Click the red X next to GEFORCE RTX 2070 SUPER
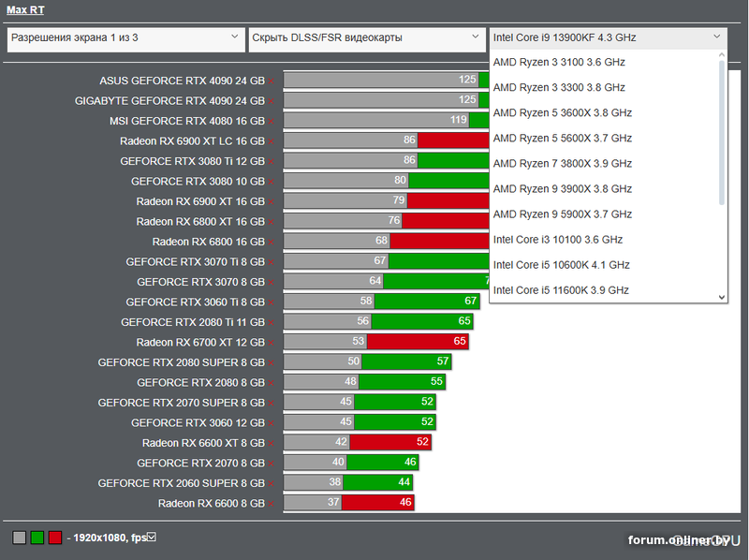This screenshot has height=560, width=749. click(271, 403)
